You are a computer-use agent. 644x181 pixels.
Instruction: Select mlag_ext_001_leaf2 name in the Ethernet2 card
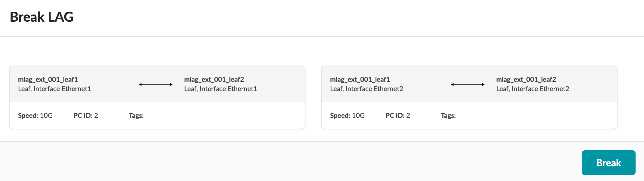[526, 79]
